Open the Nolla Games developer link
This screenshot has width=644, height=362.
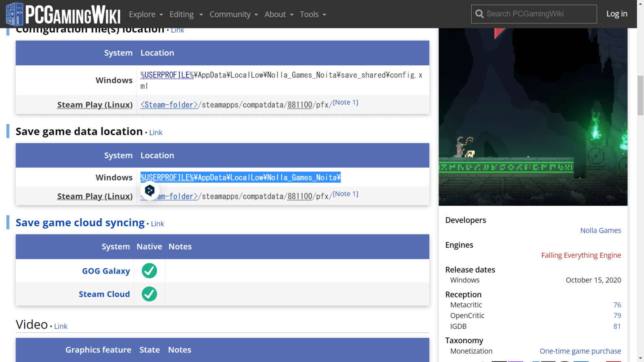point(600,230)
